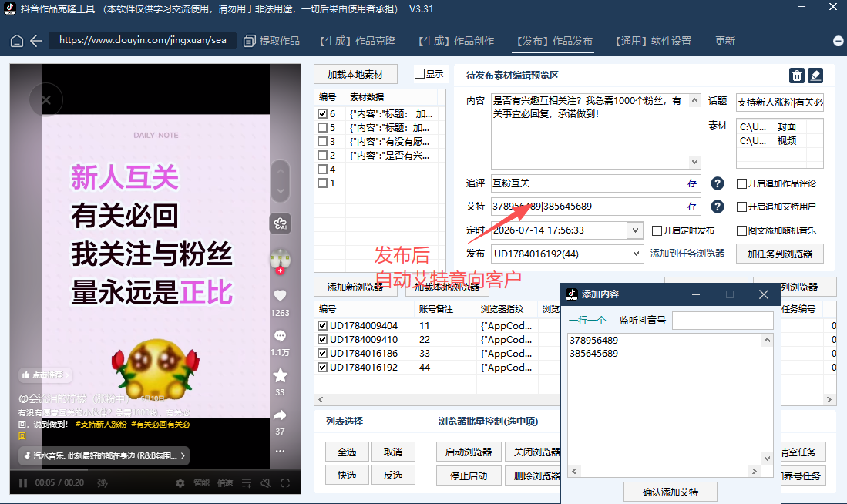The height and width of the screenshot is (504, 847).
Task: Open video player settings gear
Action: [180, 483]
